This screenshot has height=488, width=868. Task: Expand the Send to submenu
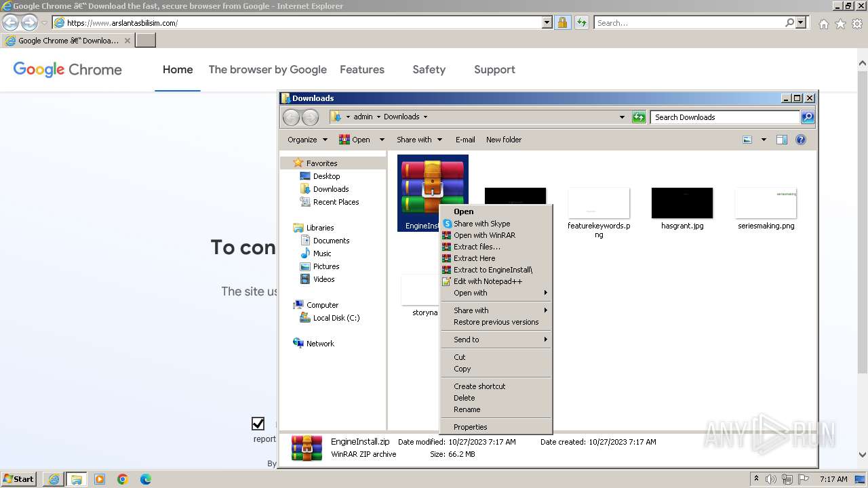(496, 340)
